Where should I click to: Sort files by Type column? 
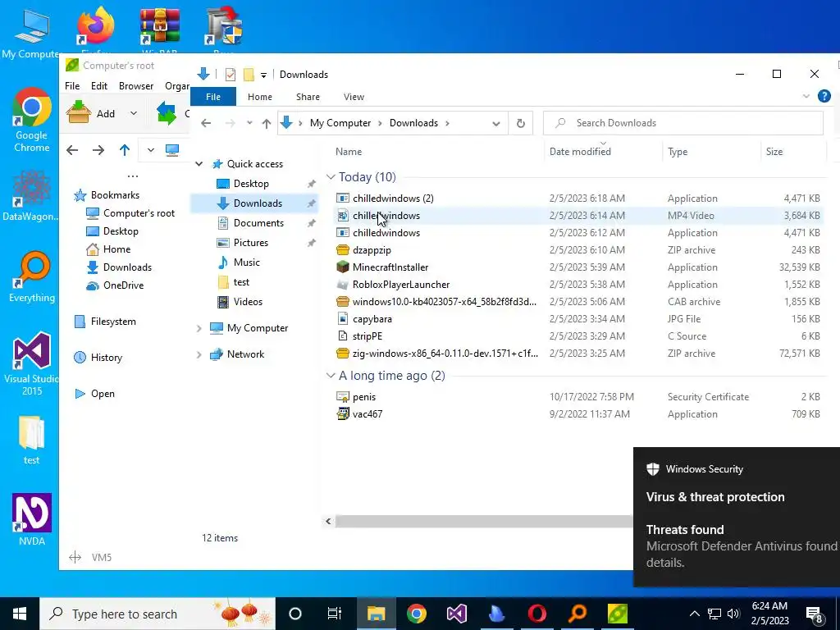tap(711, 152)
